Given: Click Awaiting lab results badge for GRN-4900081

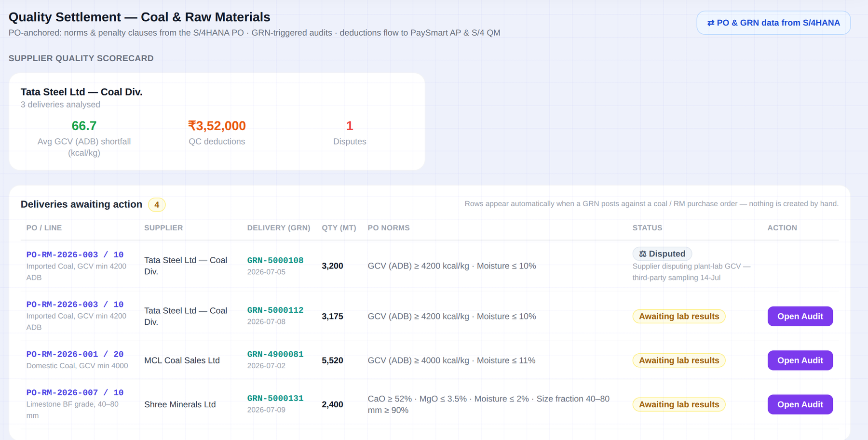Looking at the screenshot, I should point(679,360).
